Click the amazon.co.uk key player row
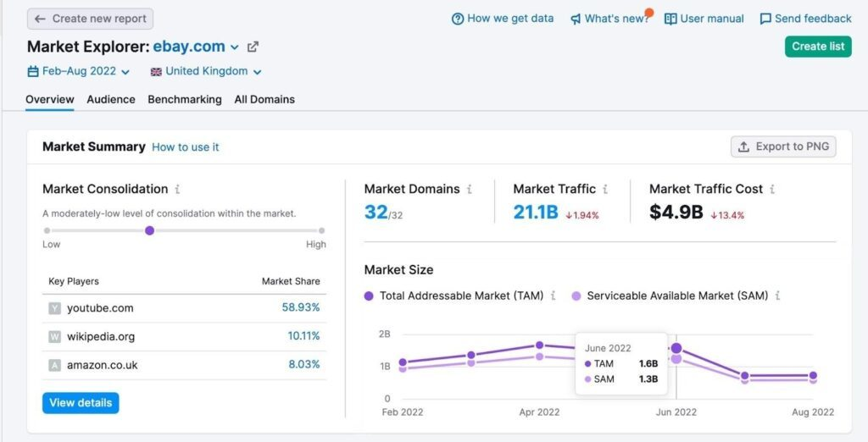This screenshot has width=868, height=442. click(184, 365)
